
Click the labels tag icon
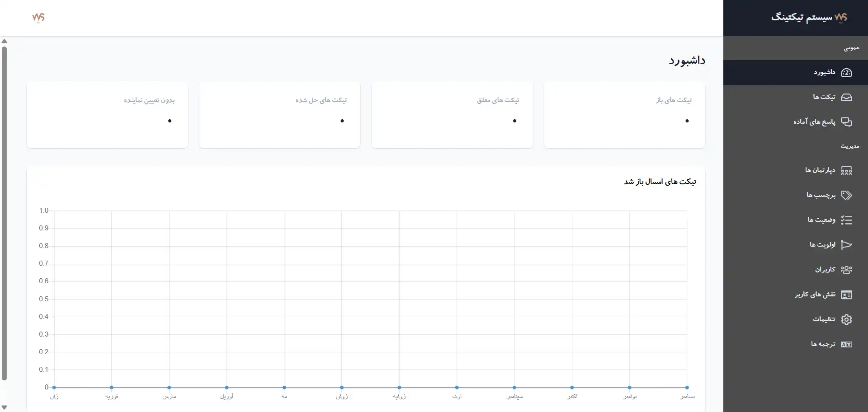846,195
